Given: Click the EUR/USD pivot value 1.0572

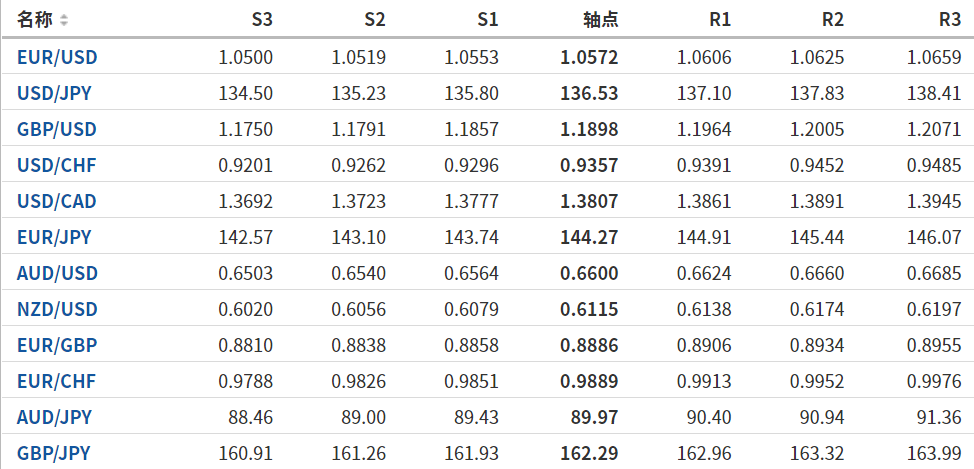Looking at the screenshot, I should (x=589, y=58).
